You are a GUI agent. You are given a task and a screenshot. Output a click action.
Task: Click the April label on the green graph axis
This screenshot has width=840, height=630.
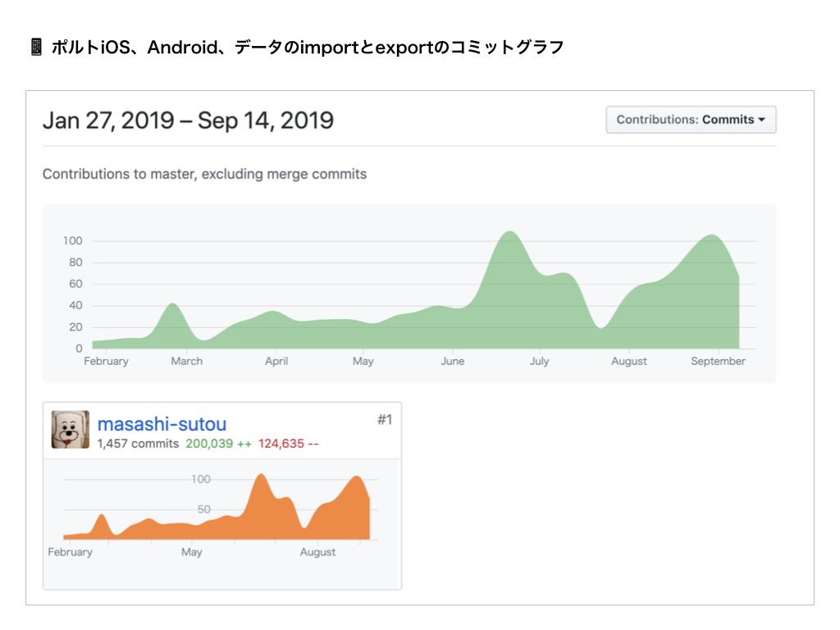[276, 362]
